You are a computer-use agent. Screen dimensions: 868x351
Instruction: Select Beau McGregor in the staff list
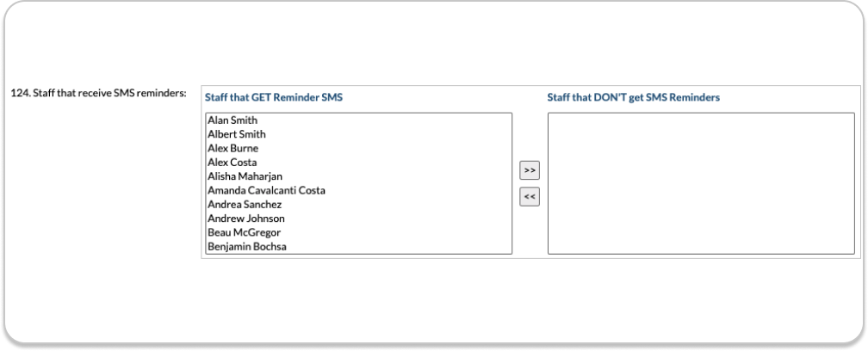click(244, 232)
